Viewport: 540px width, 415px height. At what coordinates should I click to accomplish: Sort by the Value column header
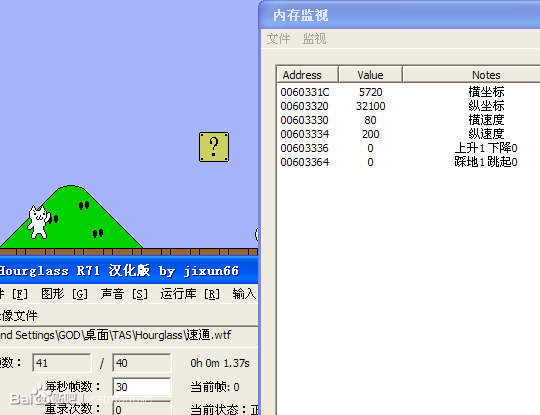pyautogui.click(x=370, y=75)
